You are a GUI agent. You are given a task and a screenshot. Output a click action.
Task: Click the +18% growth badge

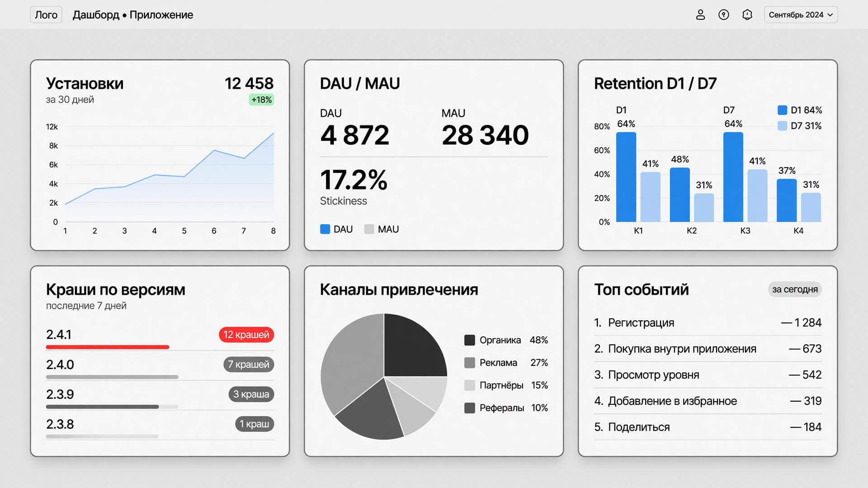(x=261, y=100)
